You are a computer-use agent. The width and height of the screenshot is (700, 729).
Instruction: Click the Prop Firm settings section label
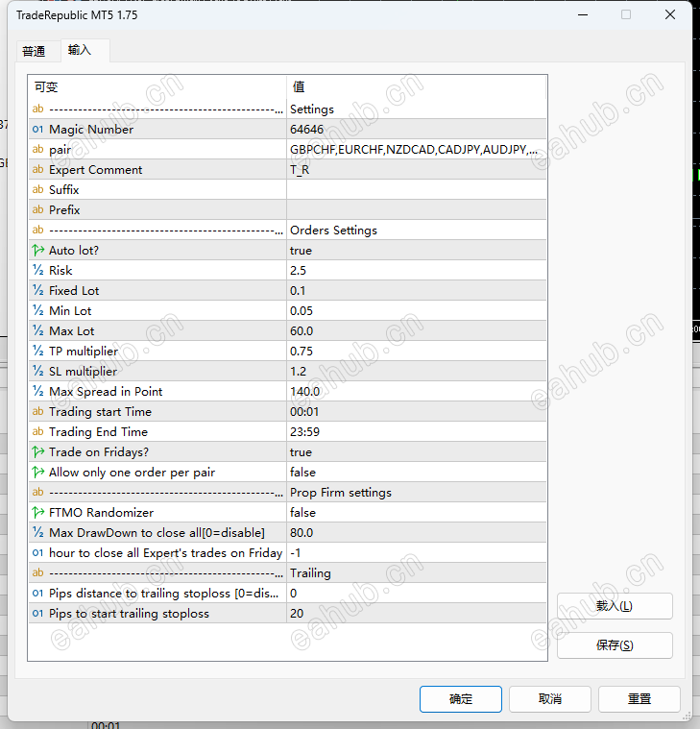tap(341, 493)
